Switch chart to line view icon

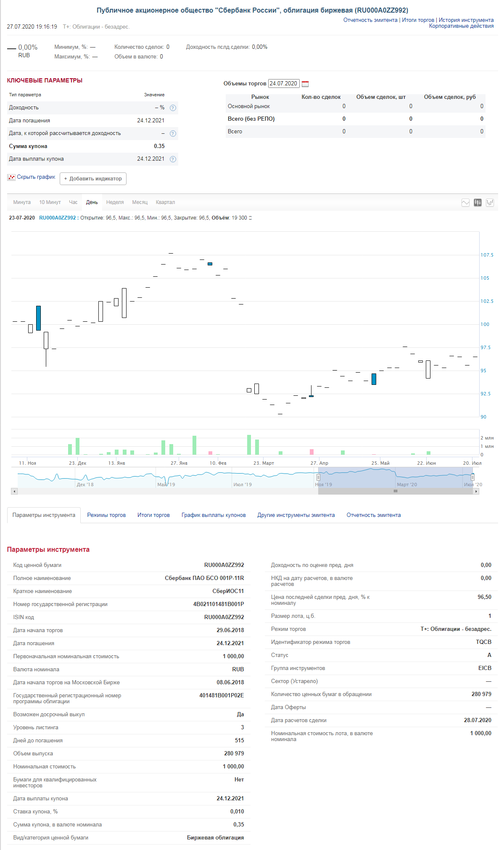(x=465, y=203)
